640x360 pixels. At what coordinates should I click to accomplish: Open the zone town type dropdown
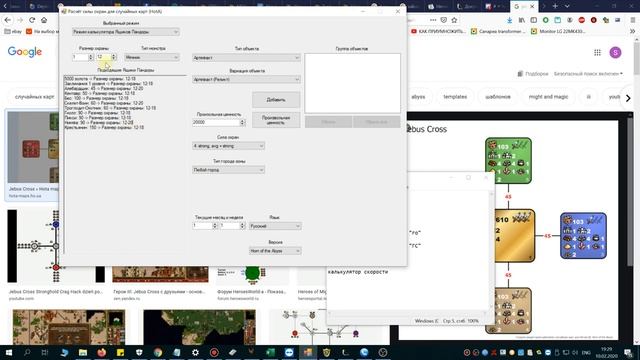coord(228,170)
